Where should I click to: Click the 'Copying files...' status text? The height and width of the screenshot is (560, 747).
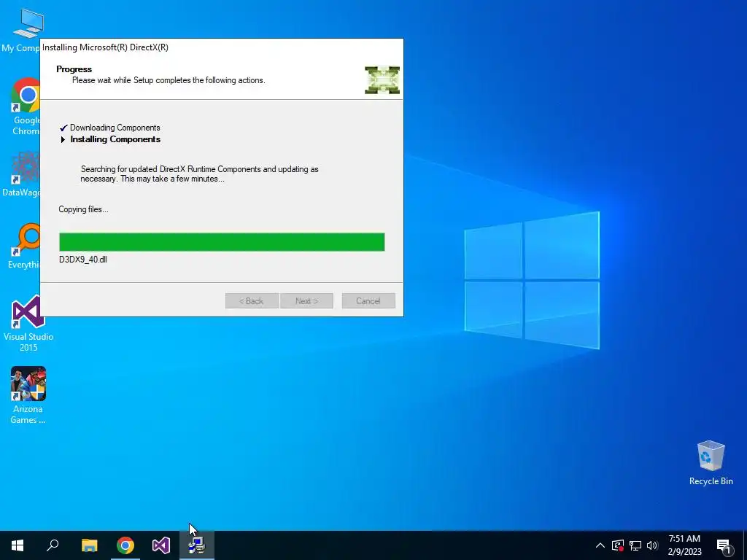click(83, 209)
